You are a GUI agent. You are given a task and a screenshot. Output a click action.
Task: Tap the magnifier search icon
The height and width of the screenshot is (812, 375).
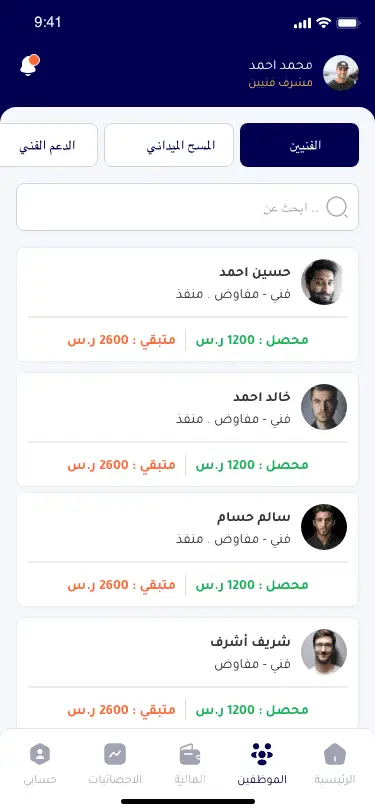pos(337,207)
